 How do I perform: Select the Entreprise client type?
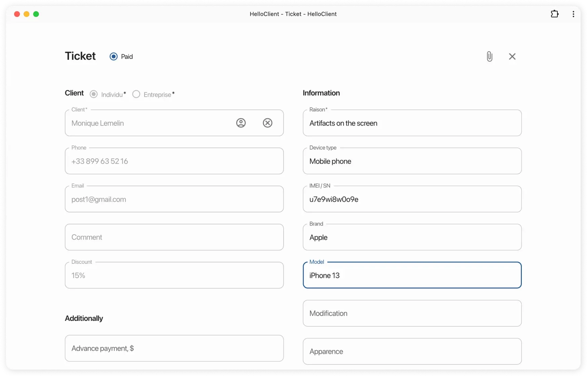pyautogui.click(x=136, y=94)
